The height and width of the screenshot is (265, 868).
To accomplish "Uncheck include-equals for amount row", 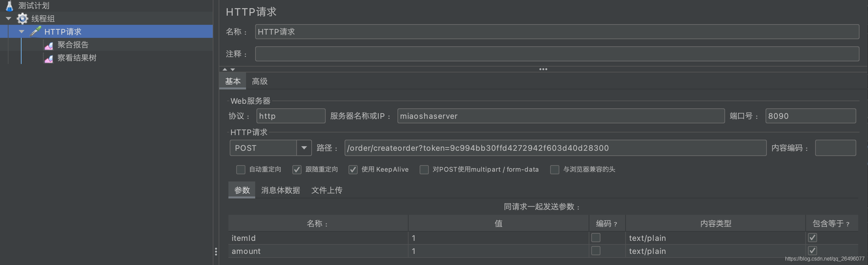I will pos(813,251).
